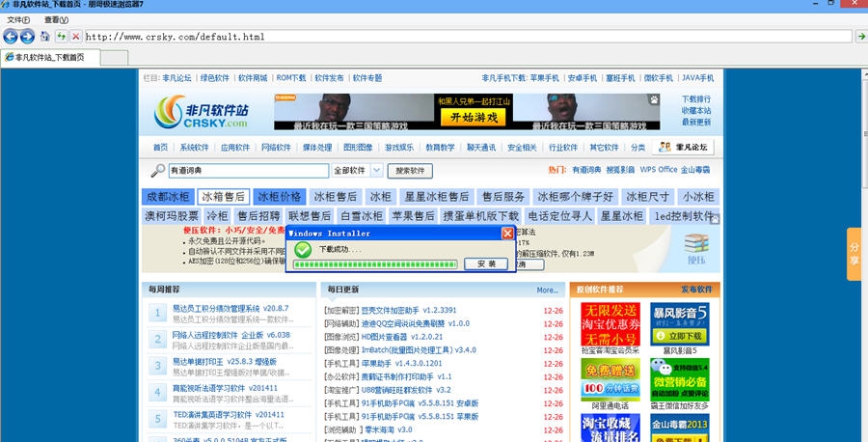Click the 安装 button in installer dialog

(x=486, y=264)
